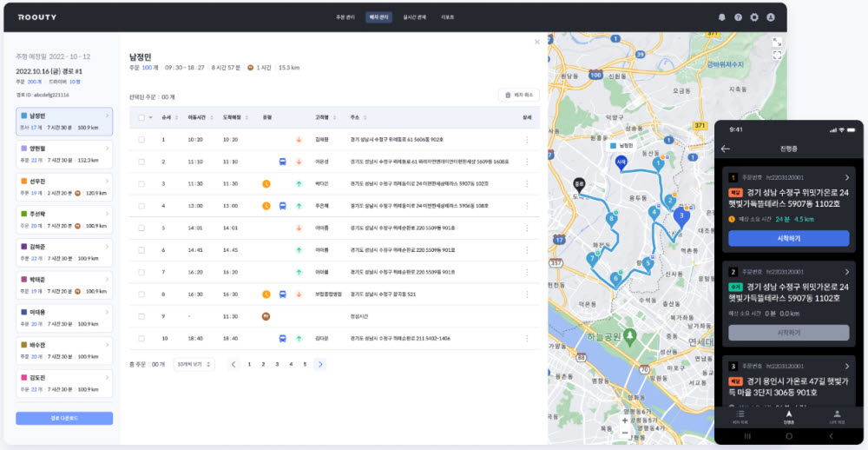The width and height of the screenshot is (868, 450).
Task: Open the 리포트 menu tab
Action: click(448, 17)
